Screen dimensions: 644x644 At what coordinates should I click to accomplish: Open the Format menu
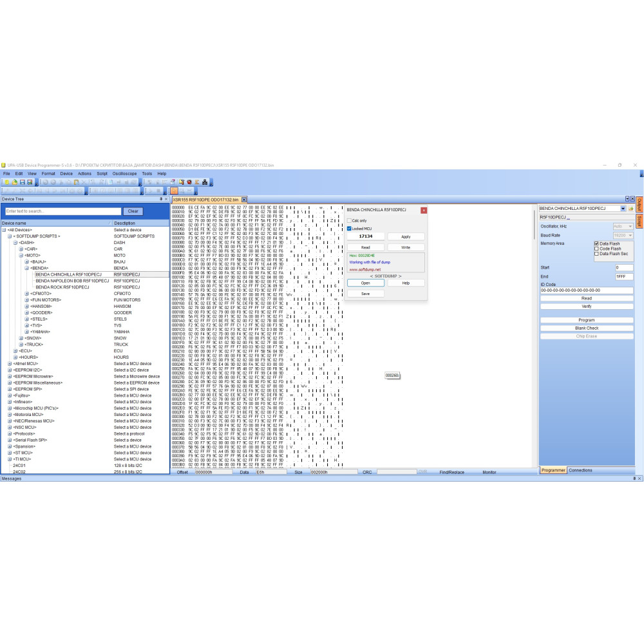coord(48,174)
